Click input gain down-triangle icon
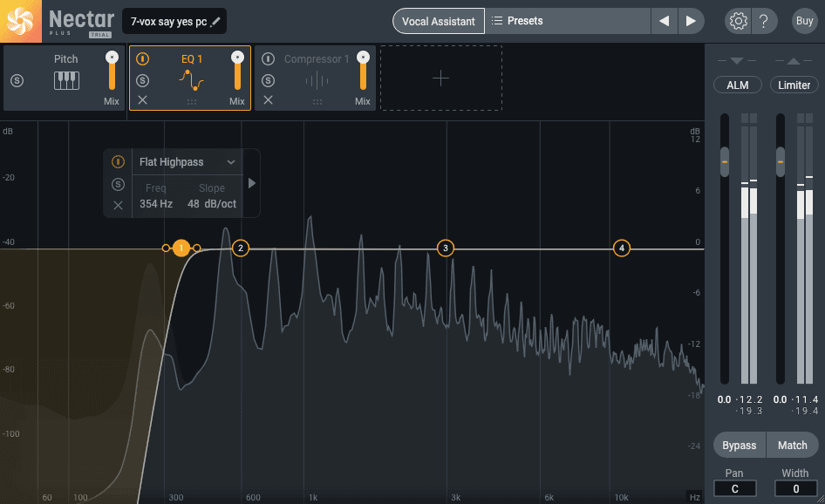 (737, 61)
